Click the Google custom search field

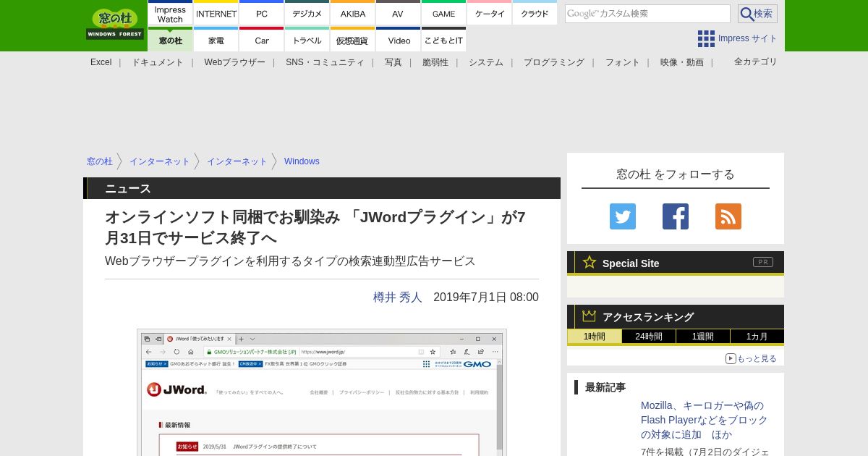[x=647, y=14]
